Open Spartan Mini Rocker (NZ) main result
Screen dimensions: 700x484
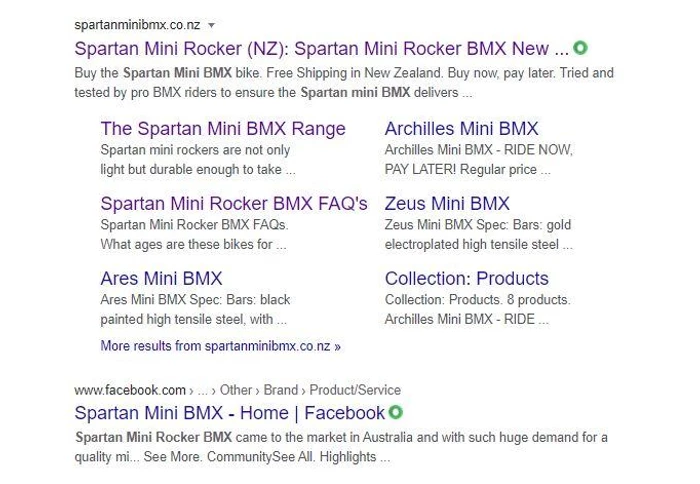click(x=321, y=48)
